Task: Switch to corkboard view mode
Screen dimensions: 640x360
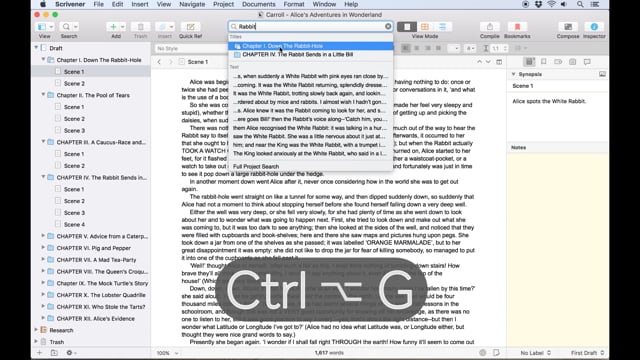Action: (425, 27)
